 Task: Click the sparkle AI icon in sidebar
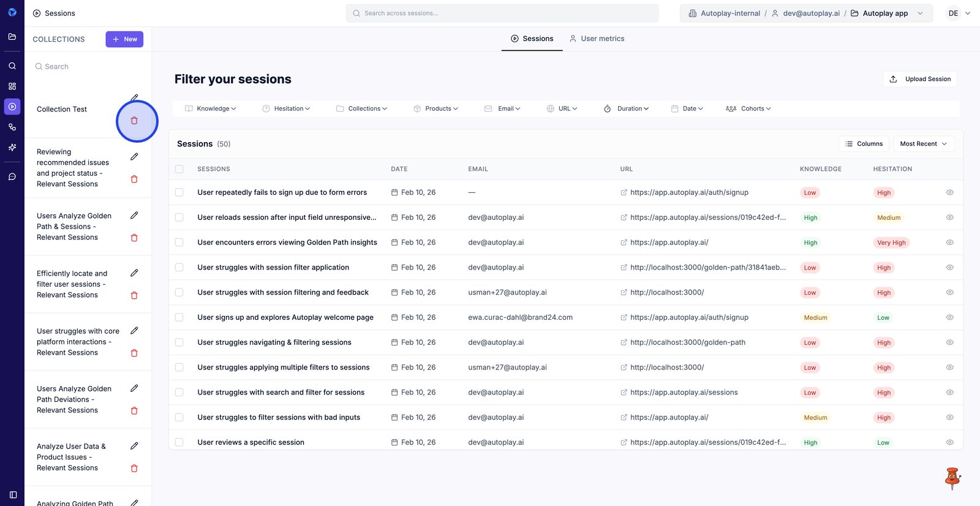click(12, 148)
